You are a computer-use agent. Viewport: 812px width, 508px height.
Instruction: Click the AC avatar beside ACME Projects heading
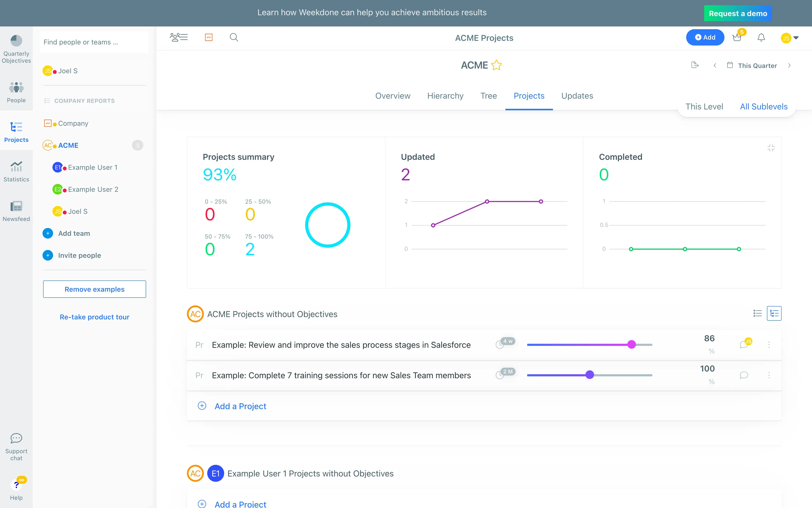click(195, 314)
